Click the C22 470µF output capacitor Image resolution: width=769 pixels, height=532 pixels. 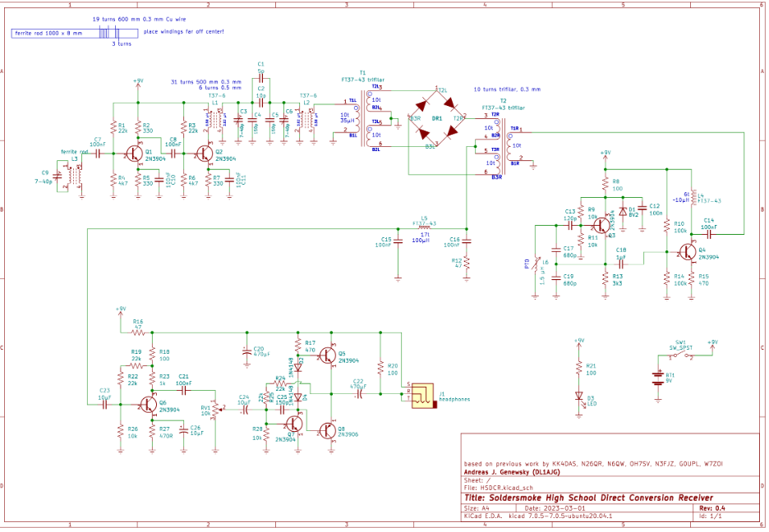coord(359,393)
